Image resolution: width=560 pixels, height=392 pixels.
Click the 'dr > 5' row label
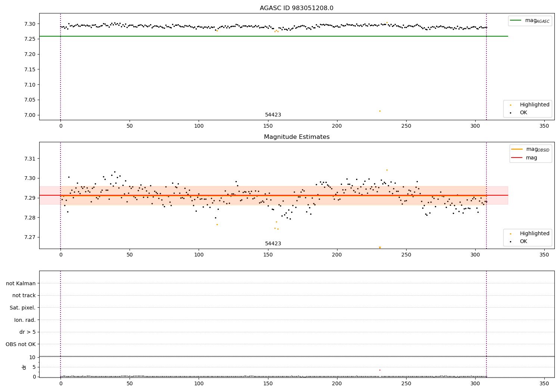click(28, 332)
